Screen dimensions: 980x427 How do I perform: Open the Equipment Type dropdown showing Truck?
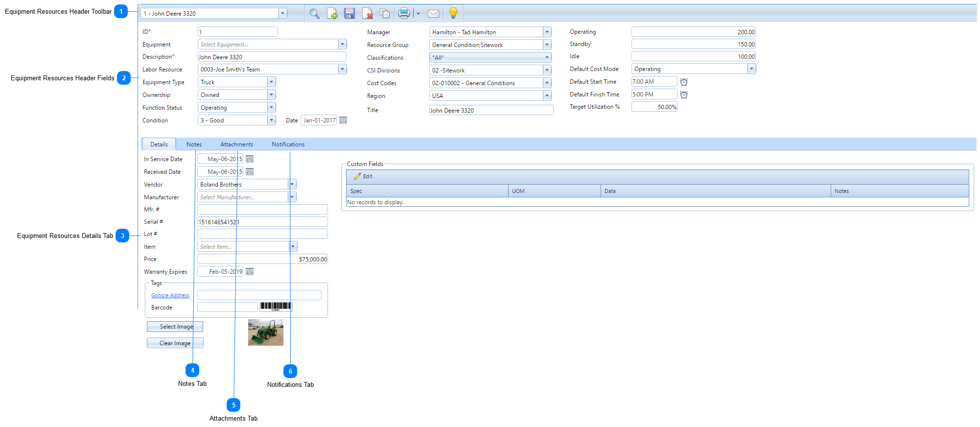point(272,82)
